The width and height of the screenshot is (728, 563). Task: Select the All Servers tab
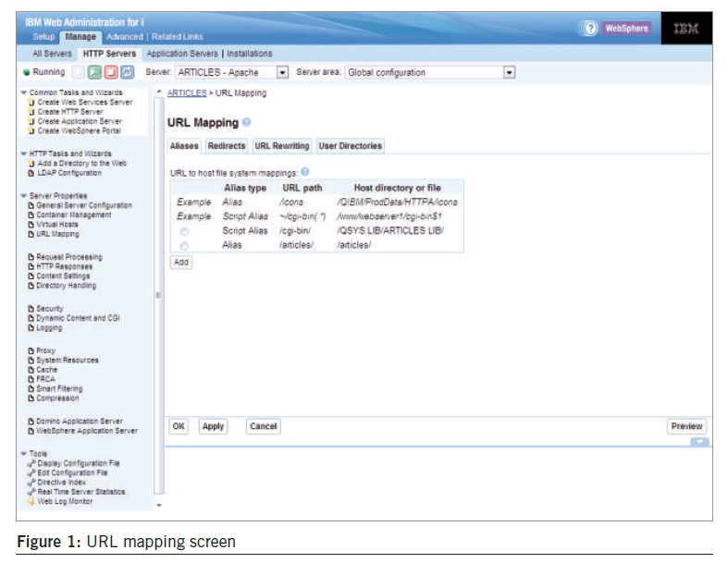(x=52, y=54)
